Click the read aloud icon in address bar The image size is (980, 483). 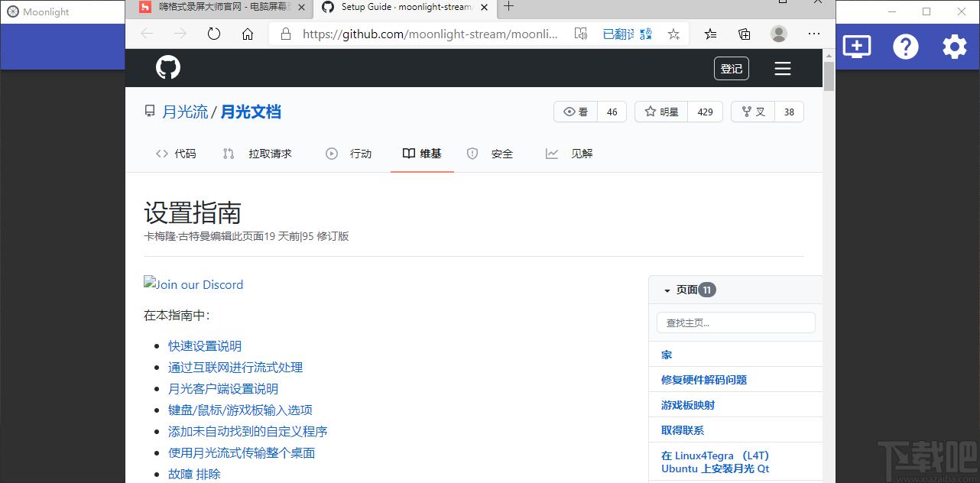581,34
